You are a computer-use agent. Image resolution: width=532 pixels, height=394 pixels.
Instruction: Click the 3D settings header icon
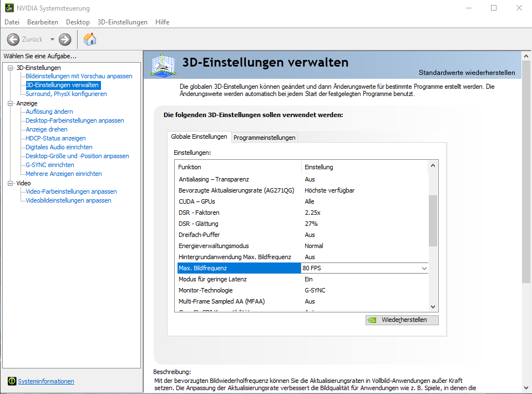163,65
